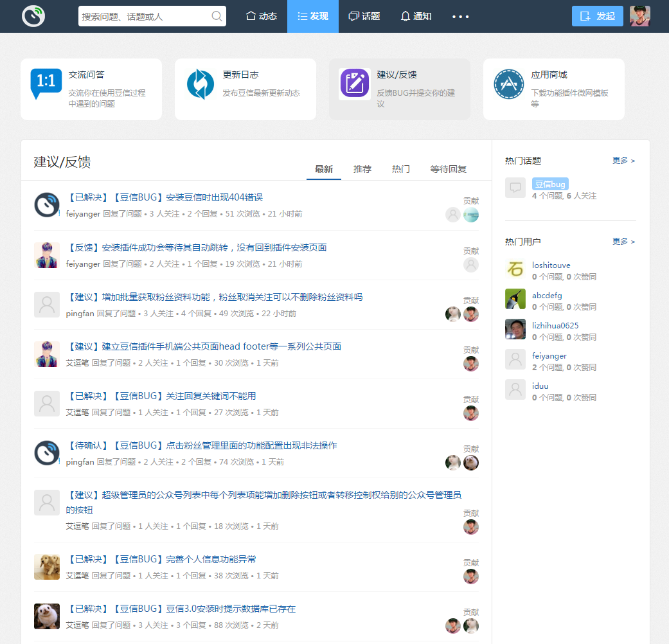Open post 建立豆信插件手机端公共页面

204,346
